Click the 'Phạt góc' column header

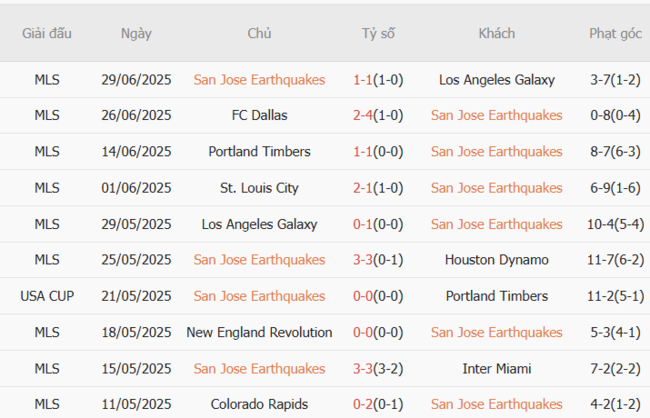tap(615, 33)
